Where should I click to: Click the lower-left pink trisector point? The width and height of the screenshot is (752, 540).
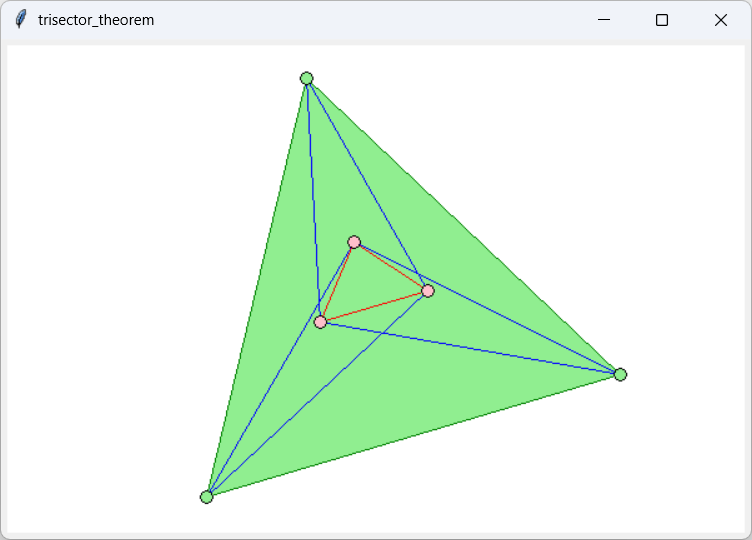(320, 322)
